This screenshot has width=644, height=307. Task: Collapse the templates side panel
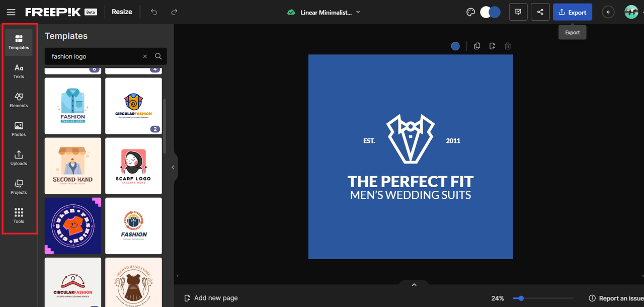(173, 167)
